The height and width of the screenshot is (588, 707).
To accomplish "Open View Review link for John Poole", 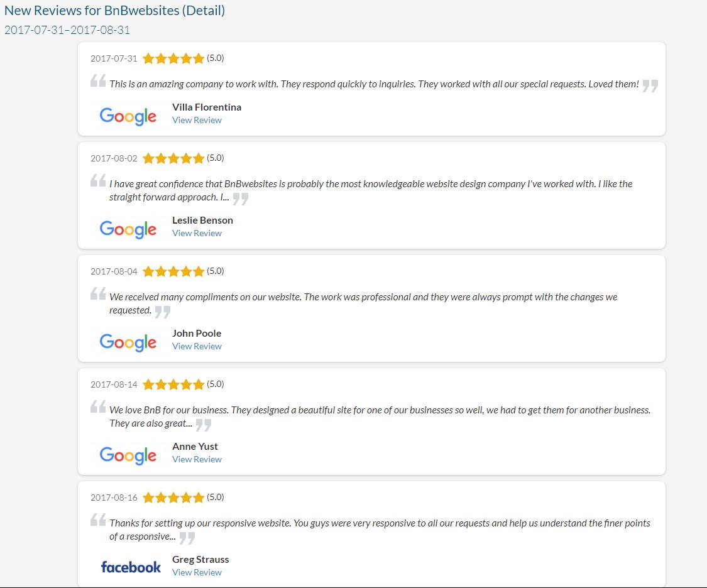I will point(197,346).
